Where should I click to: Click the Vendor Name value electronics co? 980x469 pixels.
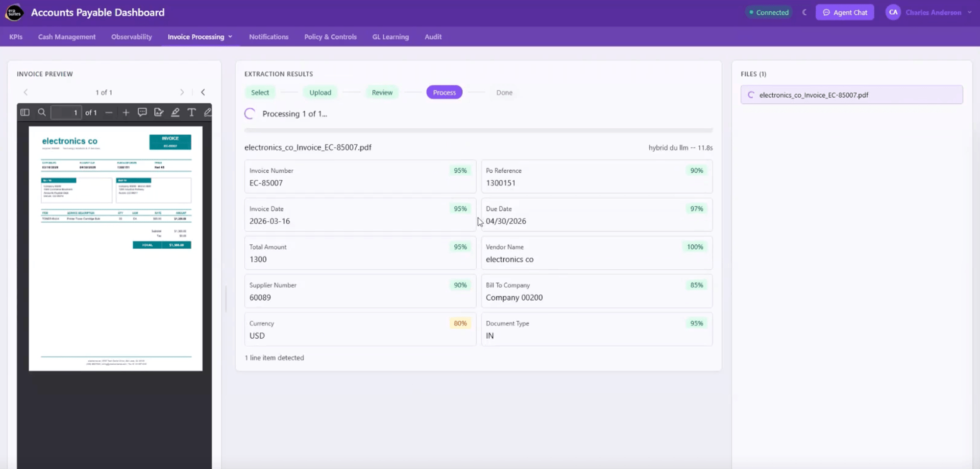[x=510, y=259]
